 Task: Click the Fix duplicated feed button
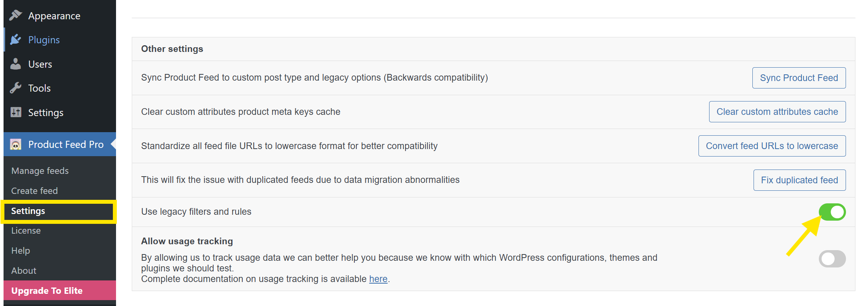(x=800, y=180)
